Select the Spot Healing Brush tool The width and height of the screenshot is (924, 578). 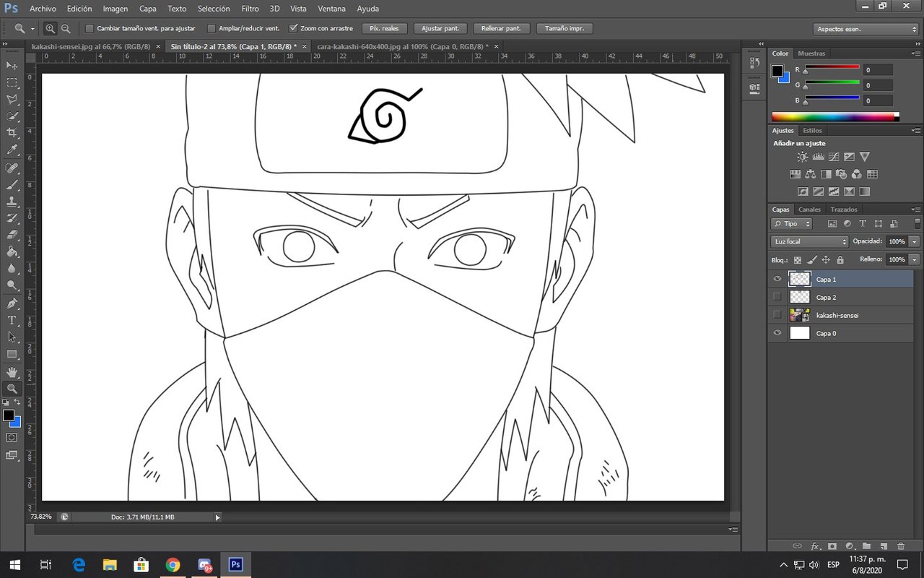point(12,168)
